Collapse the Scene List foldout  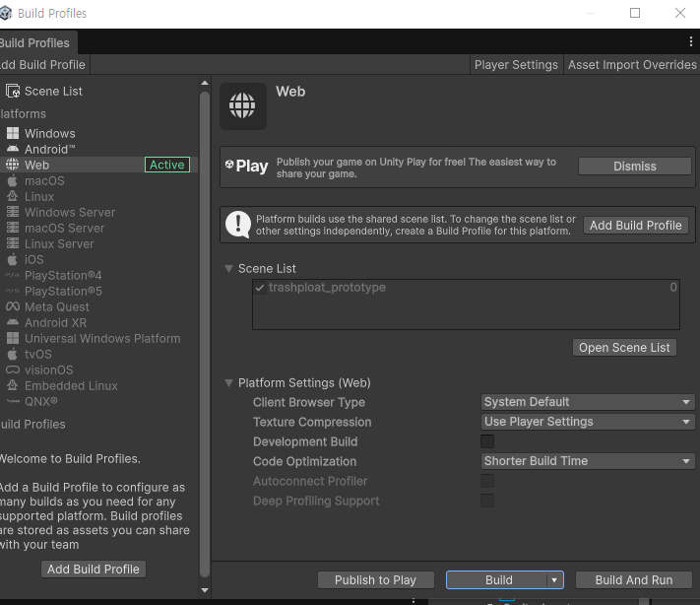228,269
